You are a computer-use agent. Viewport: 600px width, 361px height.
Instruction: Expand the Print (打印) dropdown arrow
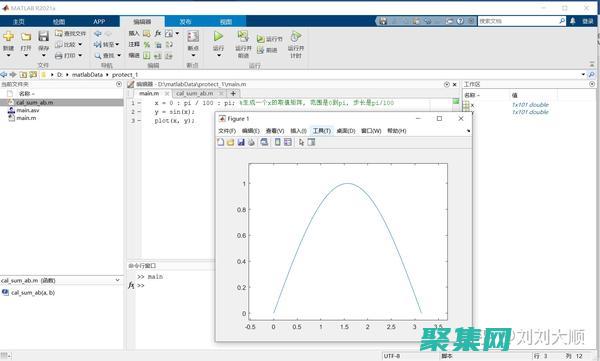point(80,56)
